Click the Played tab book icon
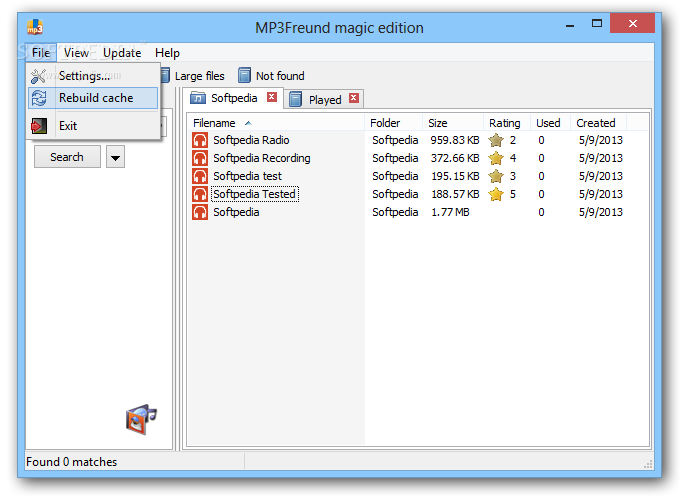682x498 pixels. point(296,99)
